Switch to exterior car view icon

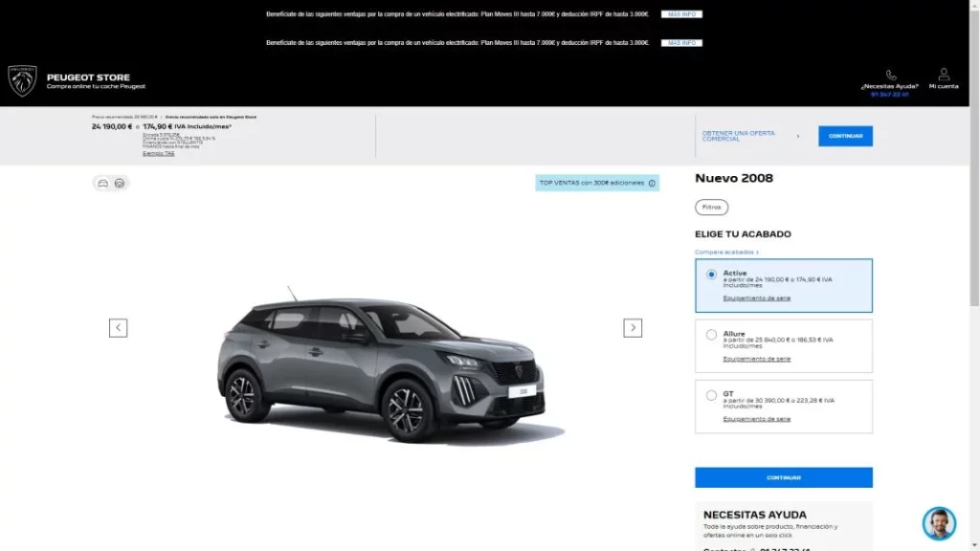point(102,183)
